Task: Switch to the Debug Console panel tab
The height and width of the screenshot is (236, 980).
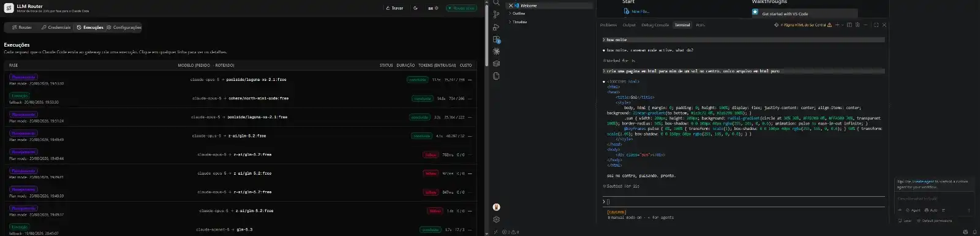Action: 655,25
